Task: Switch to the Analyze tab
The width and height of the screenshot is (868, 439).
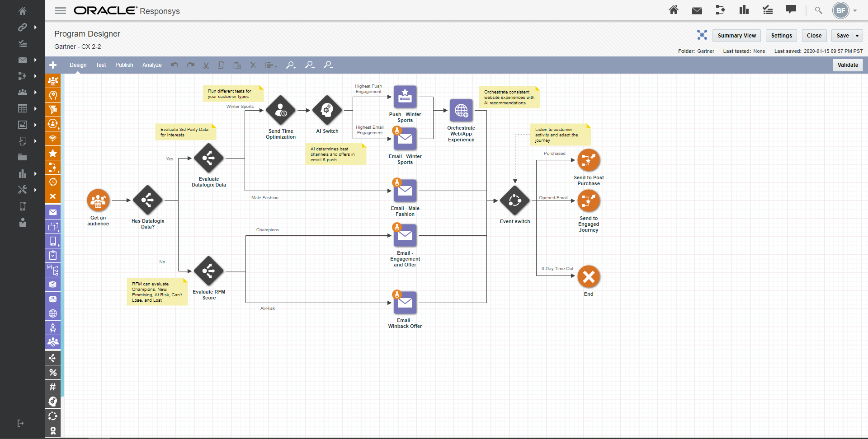Action: [152, 65]
